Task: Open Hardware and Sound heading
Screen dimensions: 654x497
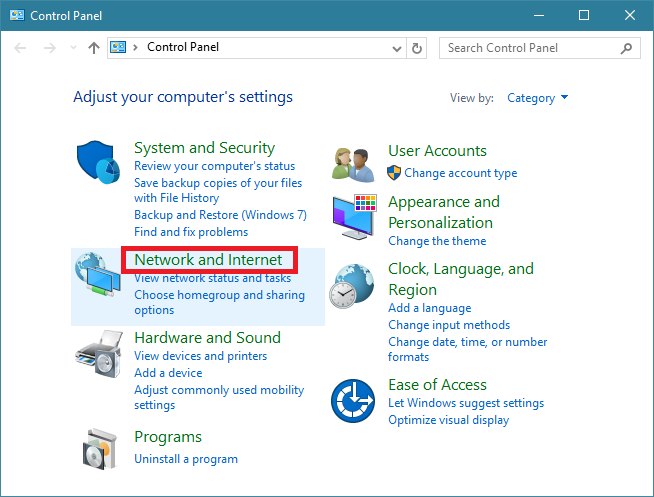Action: [x=207, y=338]
